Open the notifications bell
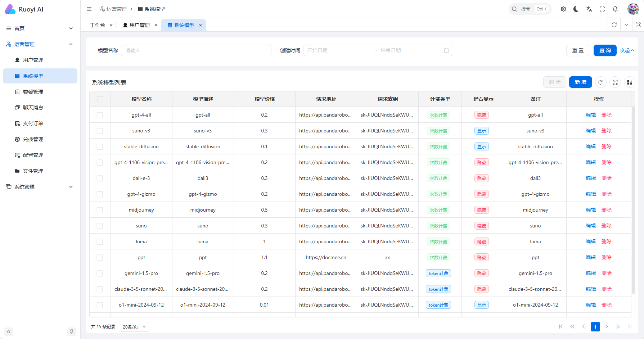 [615, 9]
